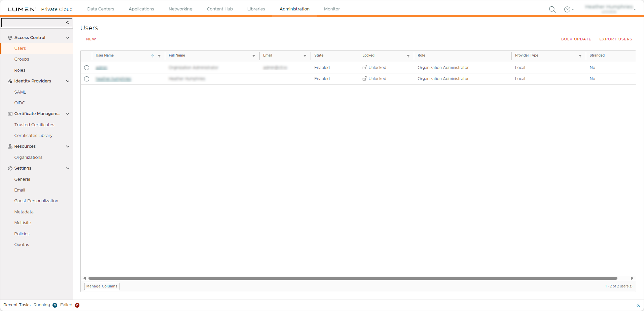Image resolution: width=644 pixels, height=311 pixels.
Task: Open the filter funnel on the Email column
Action: coord(305,56)
